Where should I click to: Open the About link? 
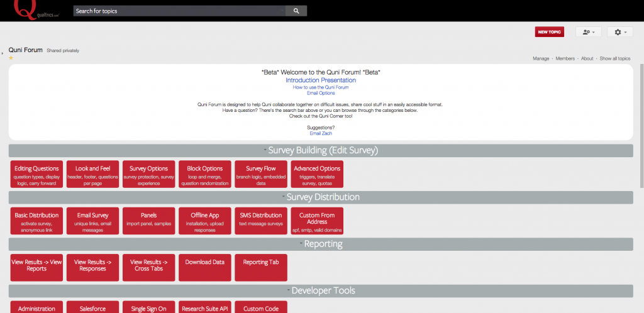[587, 58]
